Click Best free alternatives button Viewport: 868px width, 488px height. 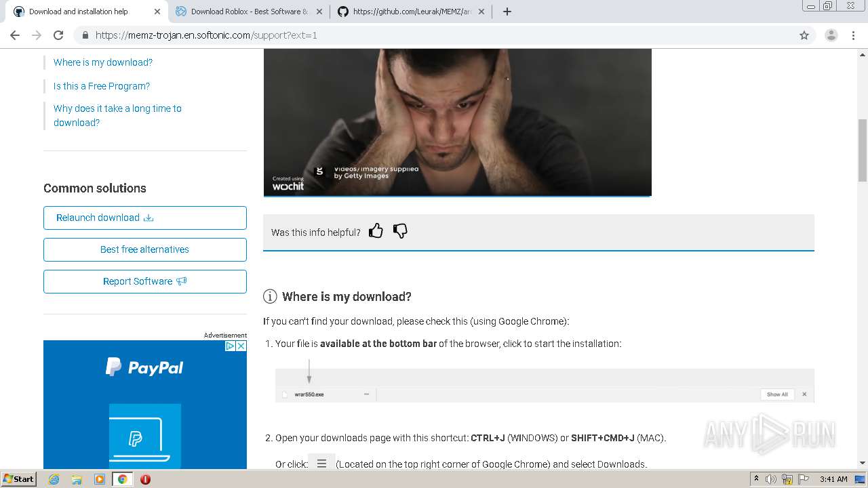145,249
